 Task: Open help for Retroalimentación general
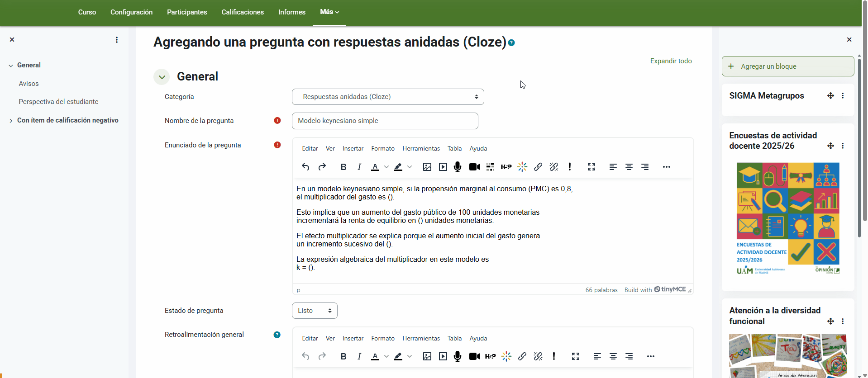tap(277, 335)
